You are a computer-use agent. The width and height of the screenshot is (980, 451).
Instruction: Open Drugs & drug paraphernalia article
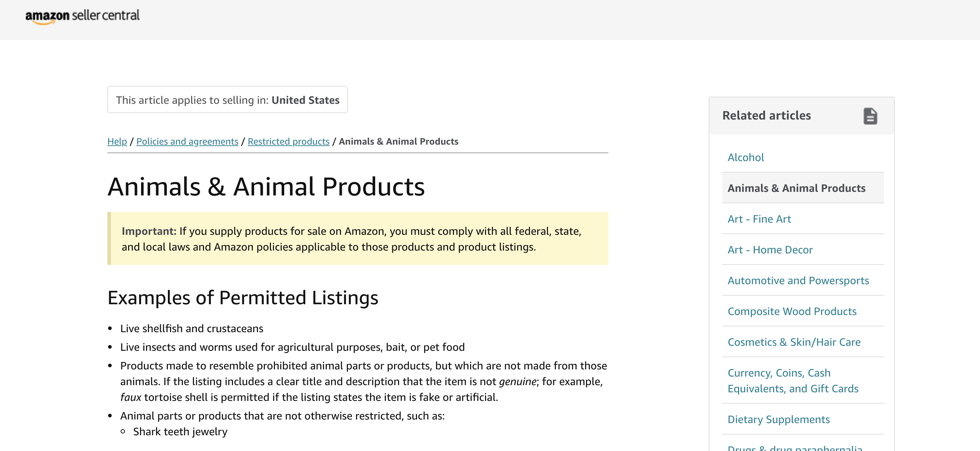pyautogui.click(x=795, y=447)
